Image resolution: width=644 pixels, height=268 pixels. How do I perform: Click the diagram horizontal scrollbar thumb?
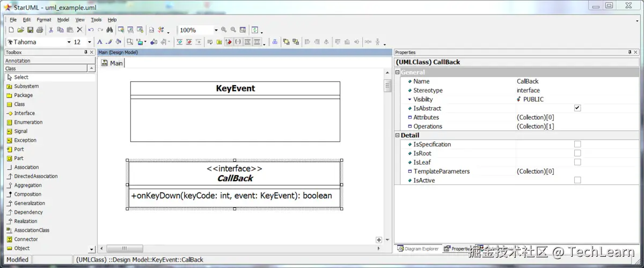125,249
